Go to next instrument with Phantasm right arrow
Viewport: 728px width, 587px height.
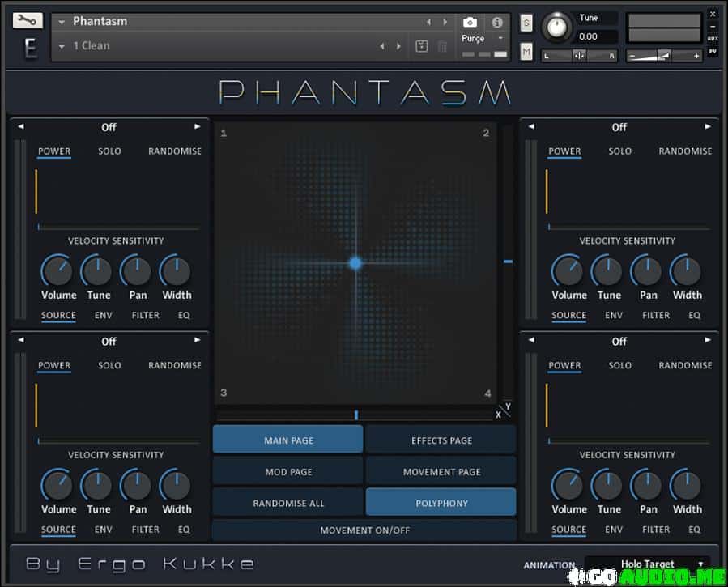pyautogui.click(x=445, y=22)
